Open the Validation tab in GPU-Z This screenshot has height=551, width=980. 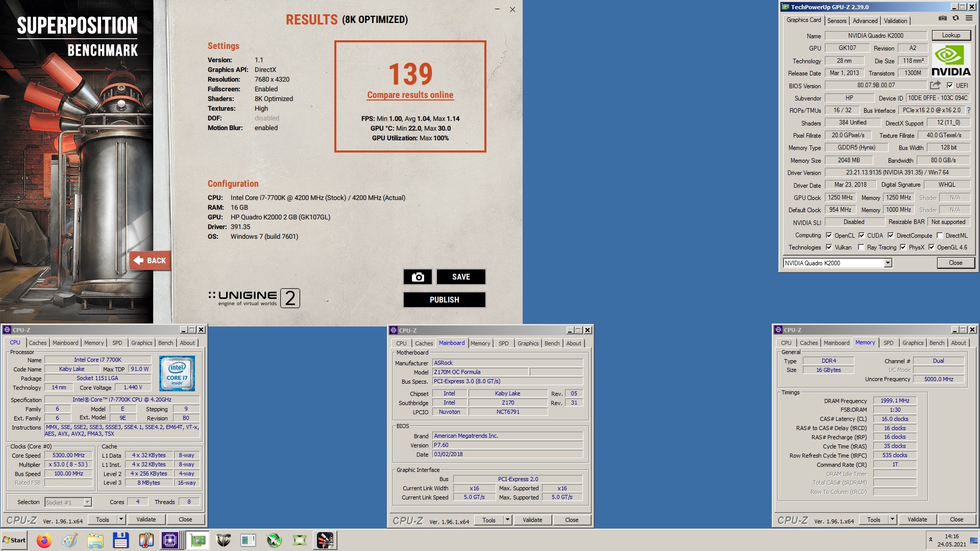point(895,21)
